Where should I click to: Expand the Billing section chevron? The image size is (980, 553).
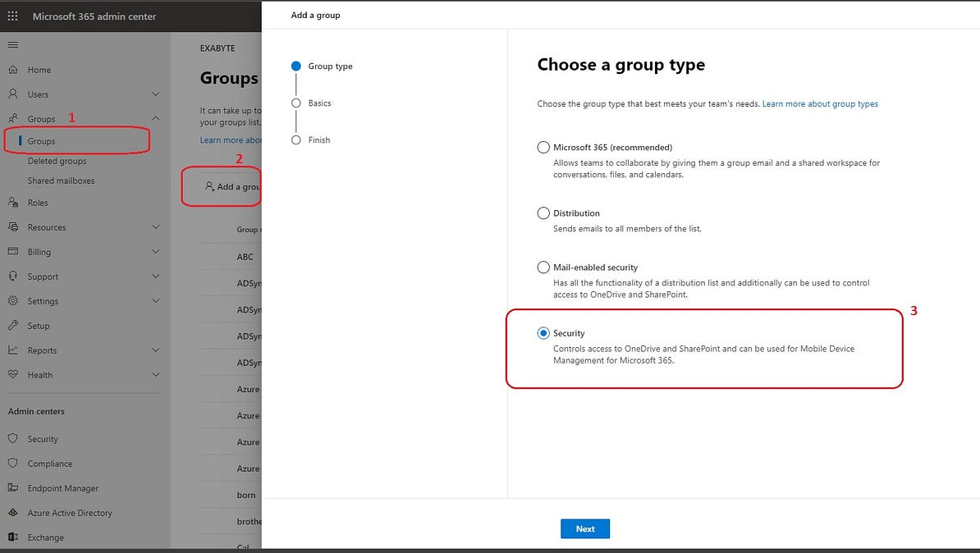coord(156,251)
